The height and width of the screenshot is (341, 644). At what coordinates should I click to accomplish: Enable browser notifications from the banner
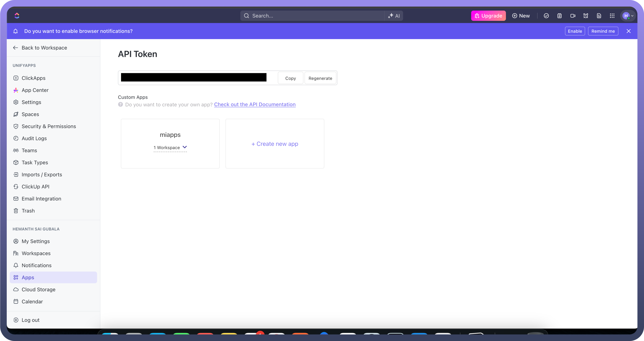[x=575, y=31]
